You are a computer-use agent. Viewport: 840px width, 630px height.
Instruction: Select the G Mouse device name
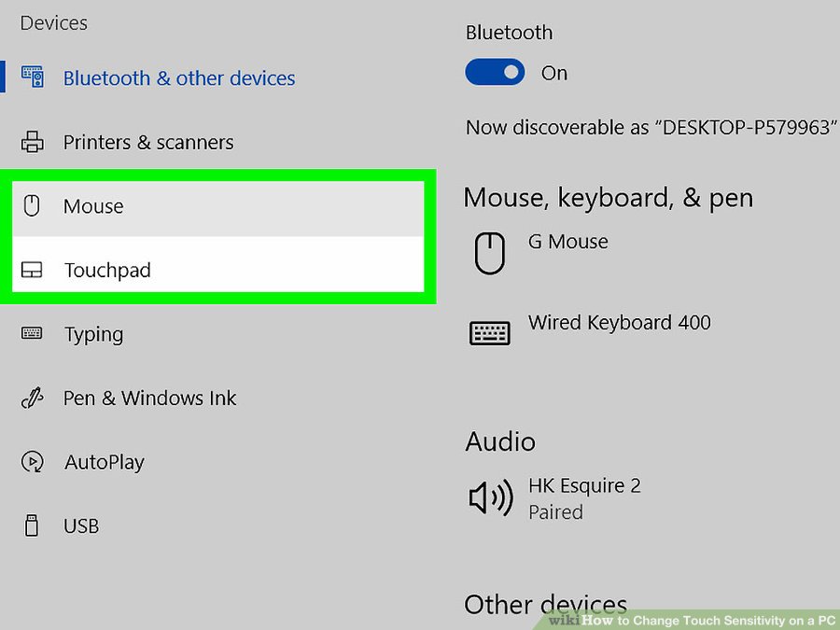click(x=567, y=242)
